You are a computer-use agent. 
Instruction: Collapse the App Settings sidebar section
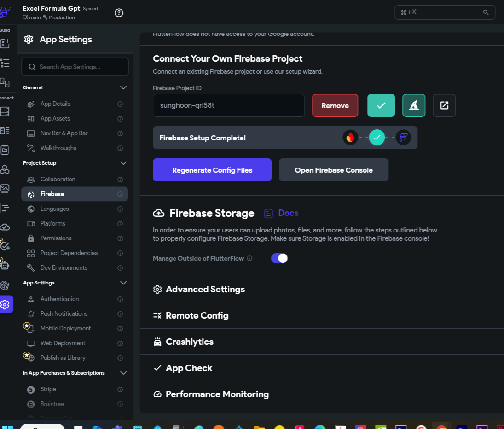123,283
